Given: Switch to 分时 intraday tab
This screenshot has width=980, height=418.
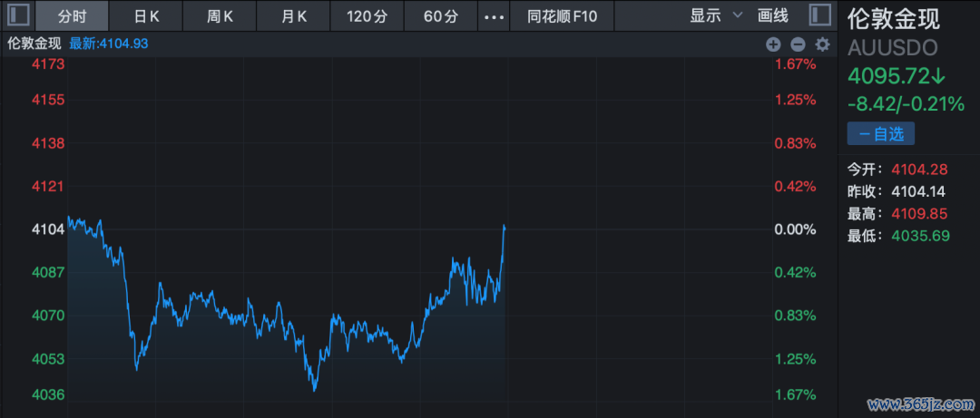Looking at the screenshot, I should click(x=72, y=16).
